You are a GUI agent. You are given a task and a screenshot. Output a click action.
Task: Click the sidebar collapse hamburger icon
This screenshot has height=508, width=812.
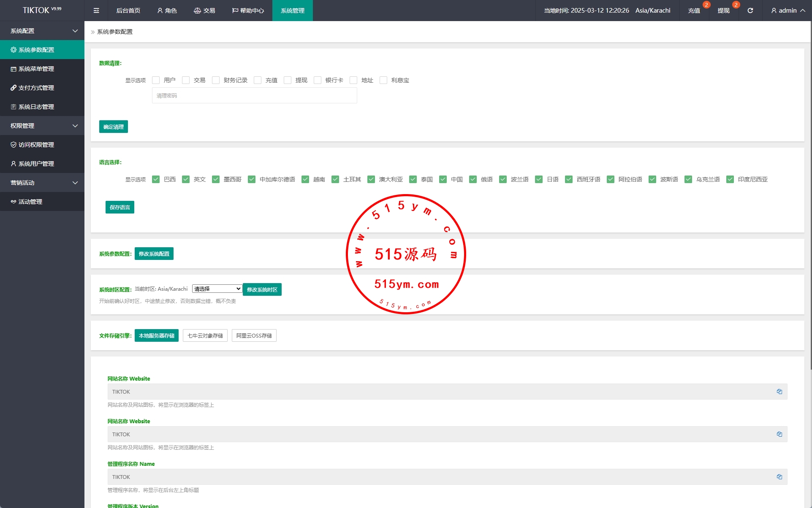pos(96,11)
